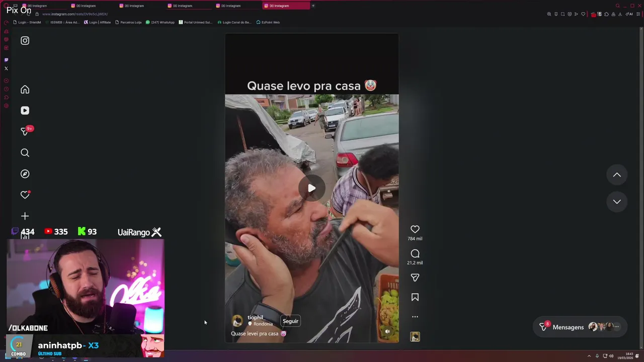Open browser toolbar send/flow arrow icon

tap(576, 14)
